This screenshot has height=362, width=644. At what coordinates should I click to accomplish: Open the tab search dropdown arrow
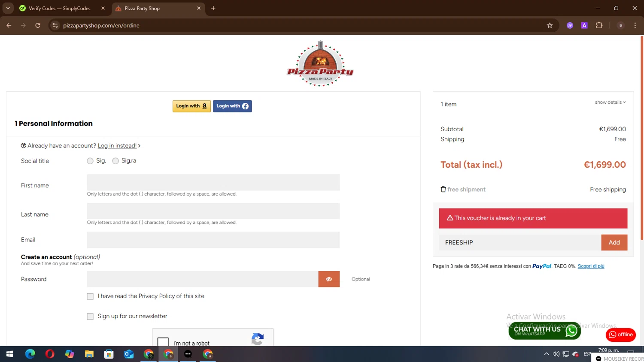(x=8, y=8)
